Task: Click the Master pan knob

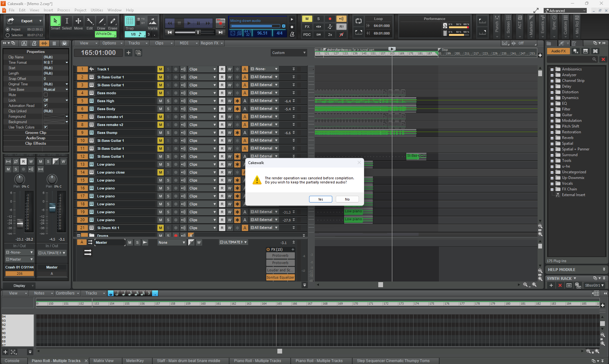Action: click(x=52, y=179)
